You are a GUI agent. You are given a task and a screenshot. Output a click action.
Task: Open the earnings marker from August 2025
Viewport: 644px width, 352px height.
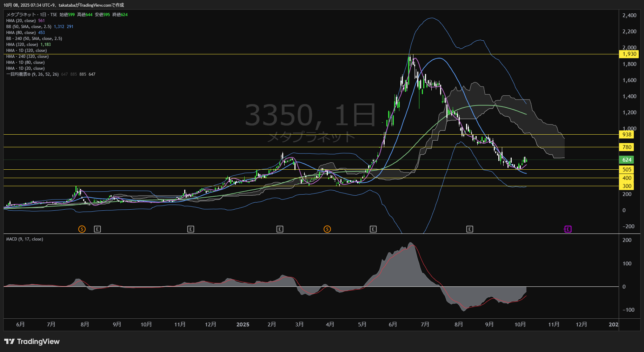[x=470, y=229]
